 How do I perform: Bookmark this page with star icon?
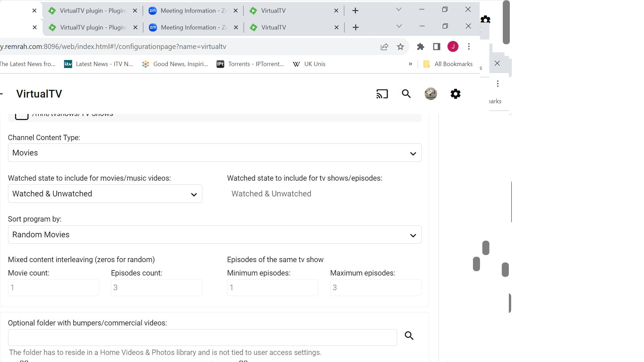(400, 47)
